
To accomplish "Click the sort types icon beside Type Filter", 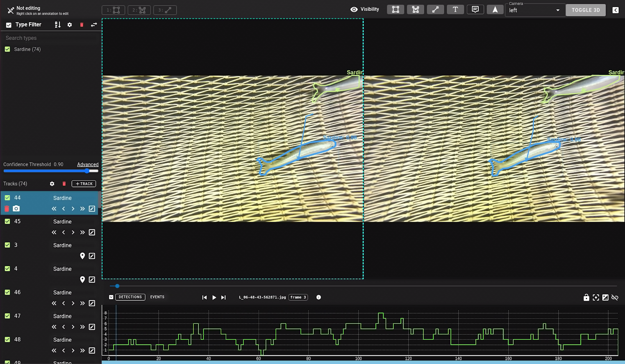I will click(x=58, y=25).
